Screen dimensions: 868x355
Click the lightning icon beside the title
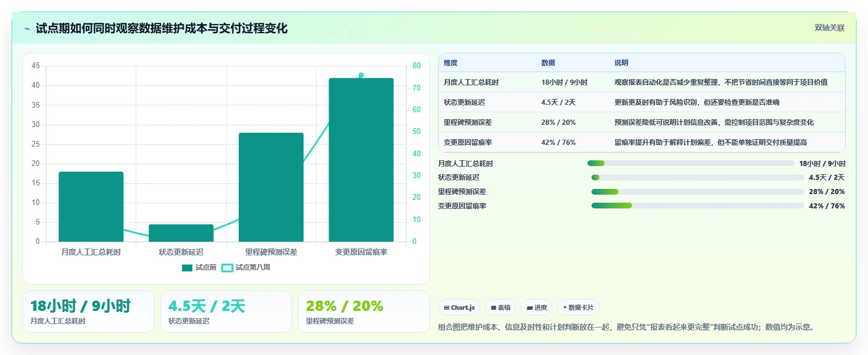click(x=27, y=29)
